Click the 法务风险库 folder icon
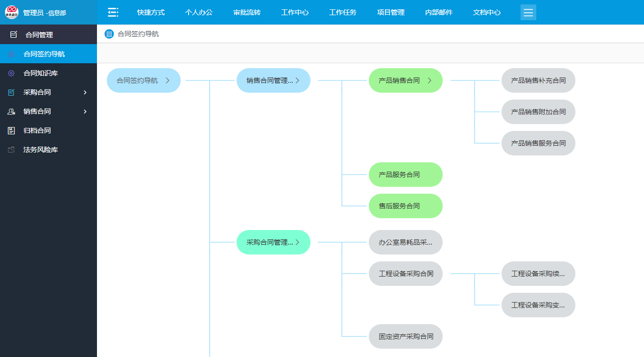The width and height of the screenshot is (644, 357). pyautogui.click(x=11, y=150)
